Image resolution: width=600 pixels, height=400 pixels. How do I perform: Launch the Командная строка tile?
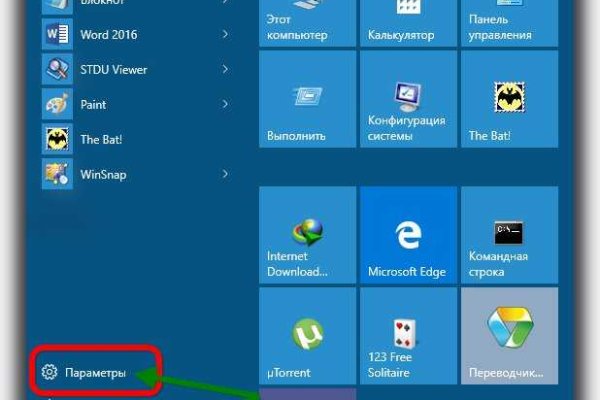(x=509, y=235)
